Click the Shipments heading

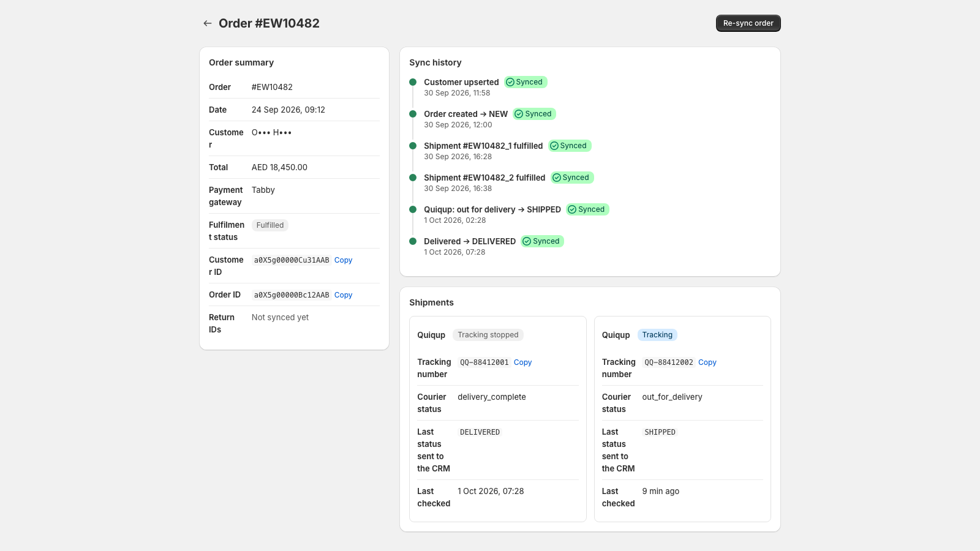431,302
